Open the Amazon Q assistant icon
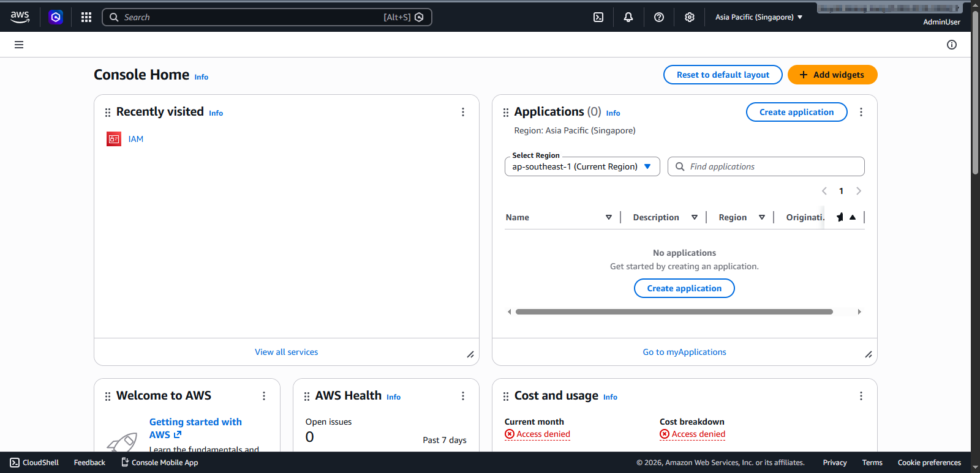Viewport: 980px width, 473px height. coord(56,17)
